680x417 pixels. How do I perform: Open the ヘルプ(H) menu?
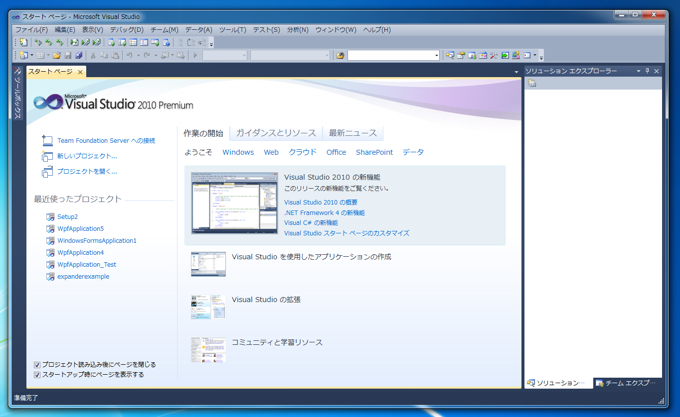click(377, 30)
